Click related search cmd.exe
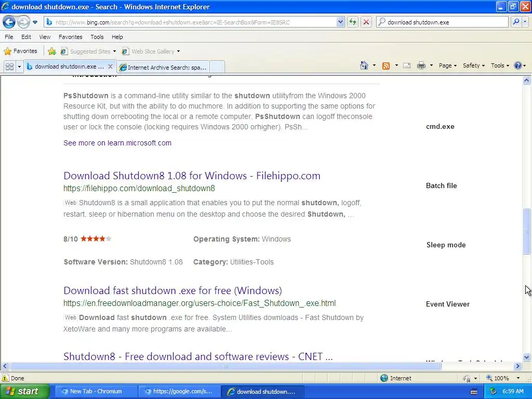This screenshot has width=532, height=399. point(440,127)
